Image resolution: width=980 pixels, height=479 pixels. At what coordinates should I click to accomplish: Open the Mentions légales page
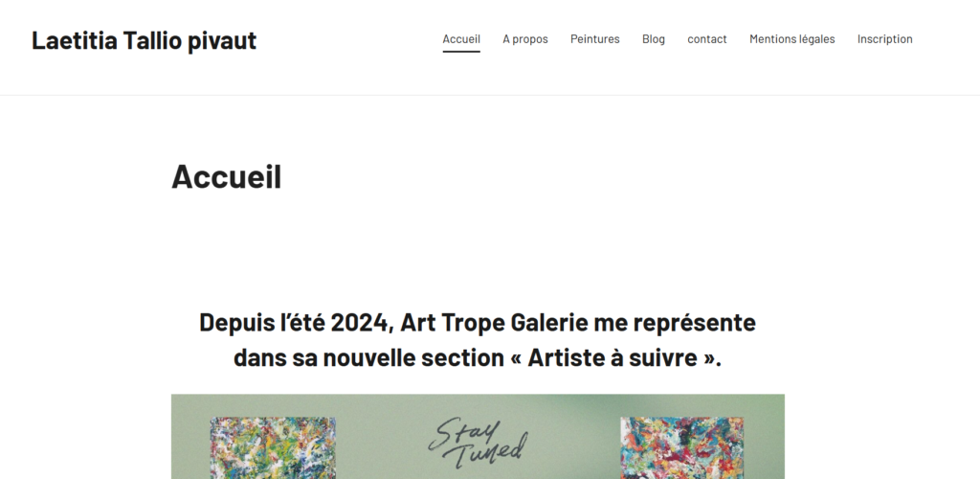[x=791, y=39]
